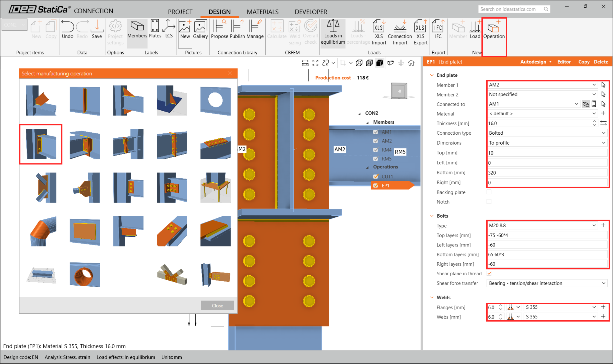Increase the Thickness stepper value
Screen dimensions: 613x364
click(x=594, y=121)
